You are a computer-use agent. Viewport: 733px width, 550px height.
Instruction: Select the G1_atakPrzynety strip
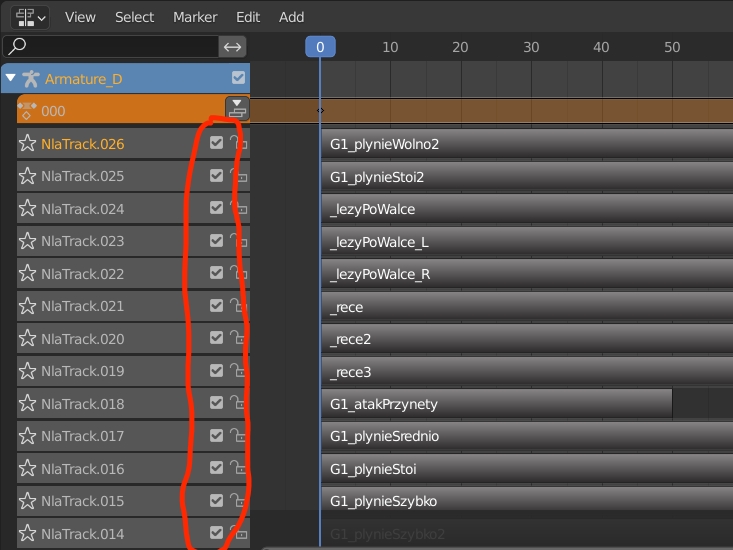[x=497, y=404]
